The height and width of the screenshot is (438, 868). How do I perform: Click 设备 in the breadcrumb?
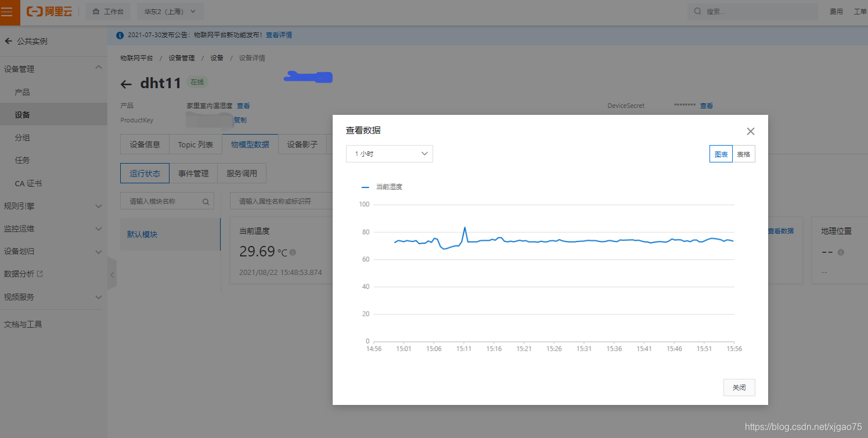tap(217, 58)
